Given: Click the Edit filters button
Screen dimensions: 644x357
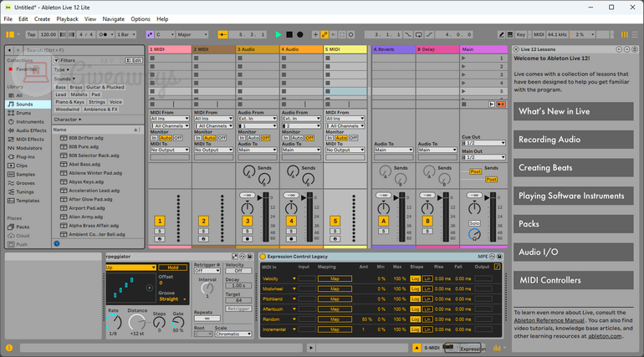Looking at the screenshot, I should point(134,60).
